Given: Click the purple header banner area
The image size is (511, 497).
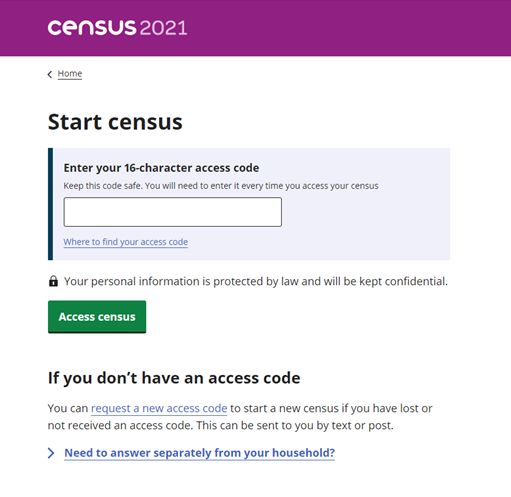Looking at the screenshot, I should 333,28.
